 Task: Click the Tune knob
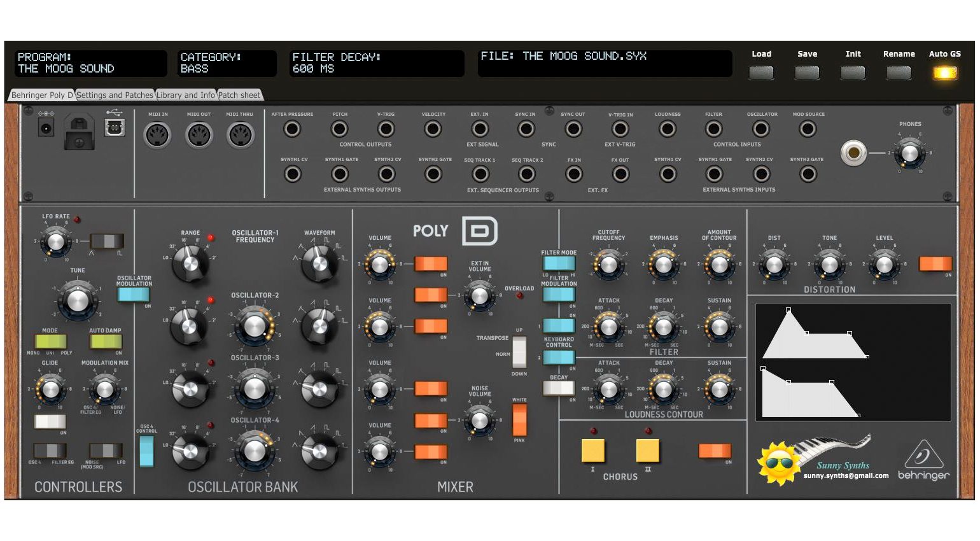click(x=78, y=300)
